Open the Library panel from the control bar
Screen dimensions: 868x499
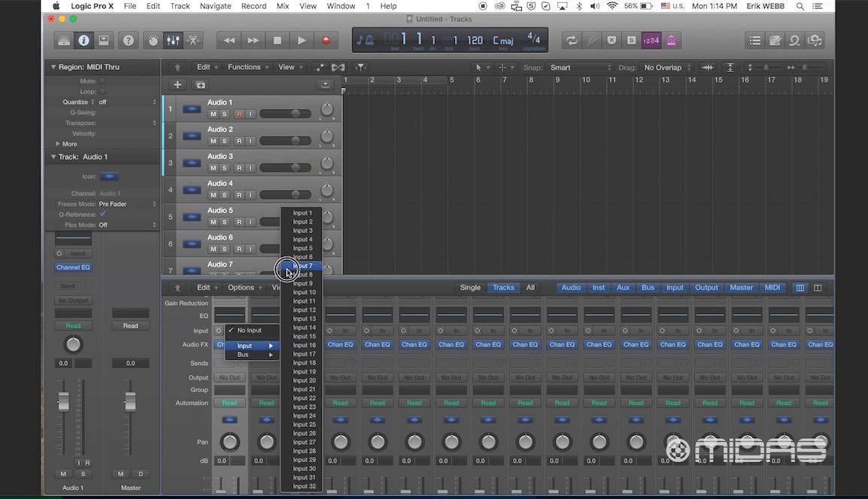coord(64,41)
